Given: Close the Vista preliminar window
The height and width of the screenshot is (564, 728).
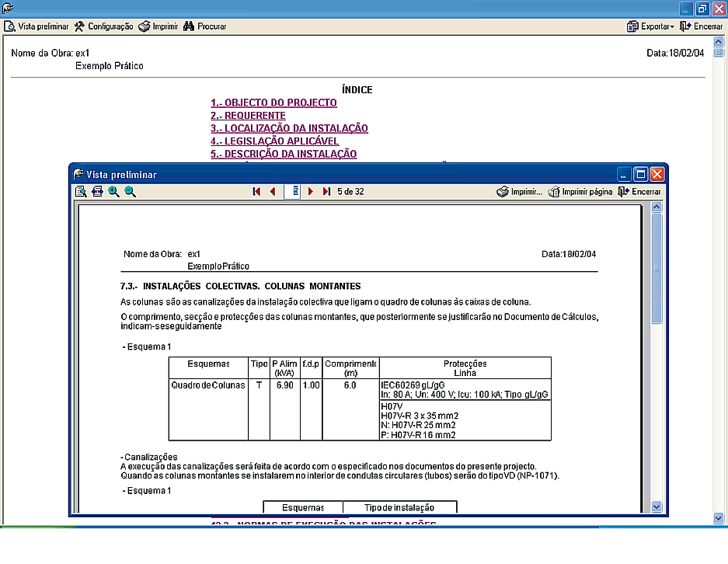Looking at the screenshot, I should coord(657,175).
